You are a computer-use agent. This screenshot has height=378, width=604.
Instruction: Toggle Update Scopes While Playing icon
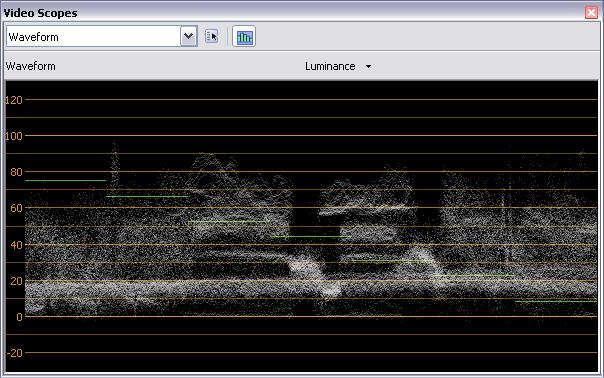pyautogui.click(x=244, y=37)
